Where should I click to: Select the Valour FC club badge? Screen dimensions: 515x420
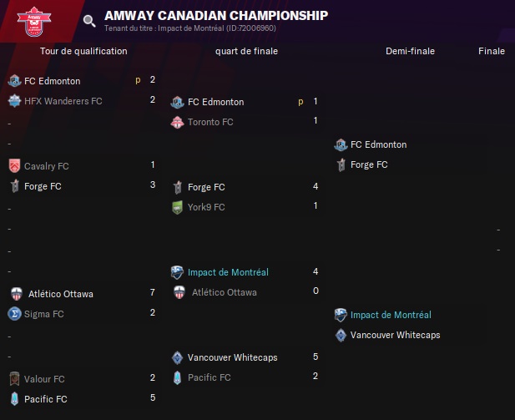[x=14, y=379]
